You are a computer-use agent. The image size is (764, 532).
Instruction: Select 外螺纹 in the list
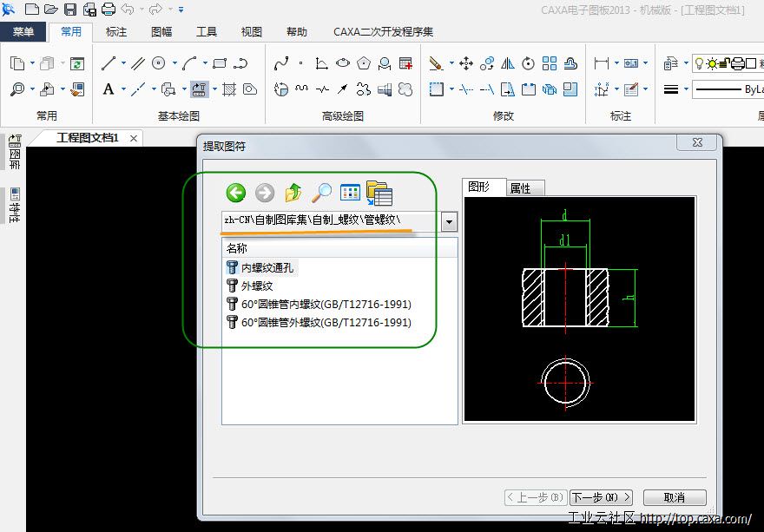257,286
